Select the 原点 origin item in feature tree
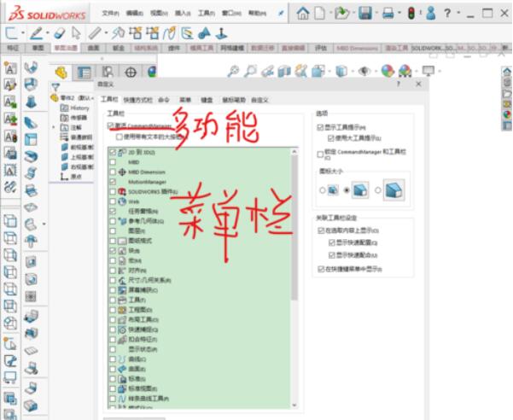Screen dimensions: 513x420 pyautogui.click(x=71, y=177)
